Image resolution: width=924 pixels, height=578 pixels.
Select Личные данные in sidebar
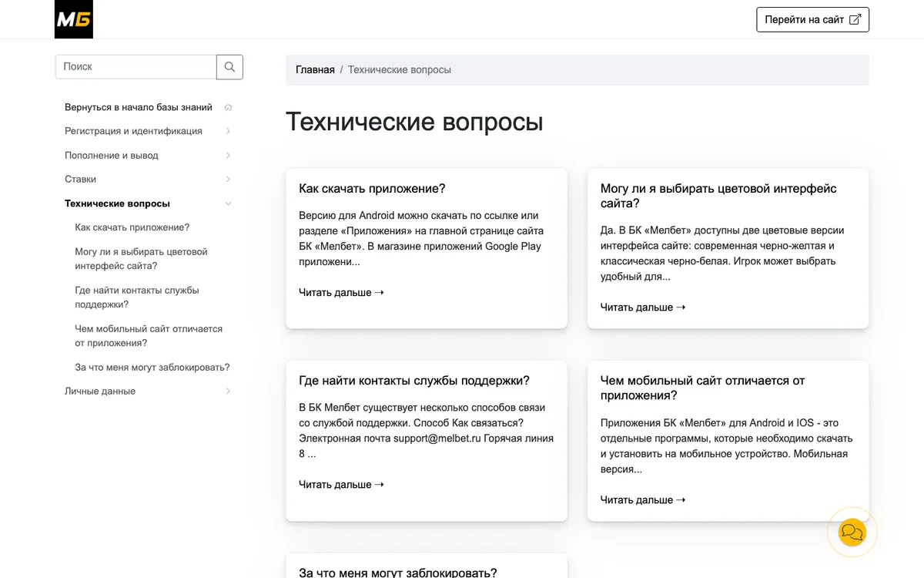(x=100, y=391)
